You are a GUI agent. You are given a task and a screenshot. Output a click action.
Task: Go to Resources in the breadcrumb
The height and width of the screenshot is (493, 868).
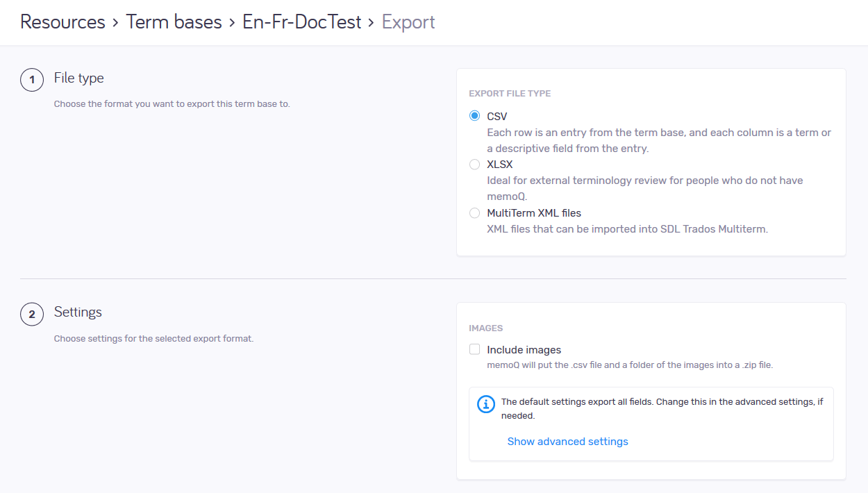[62, 22]
